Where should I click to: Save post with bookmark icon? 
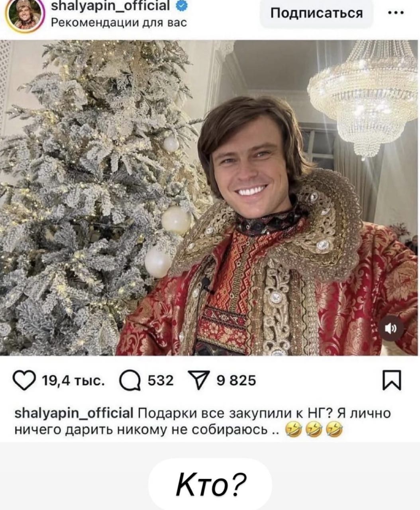click(x=392, y=380)
